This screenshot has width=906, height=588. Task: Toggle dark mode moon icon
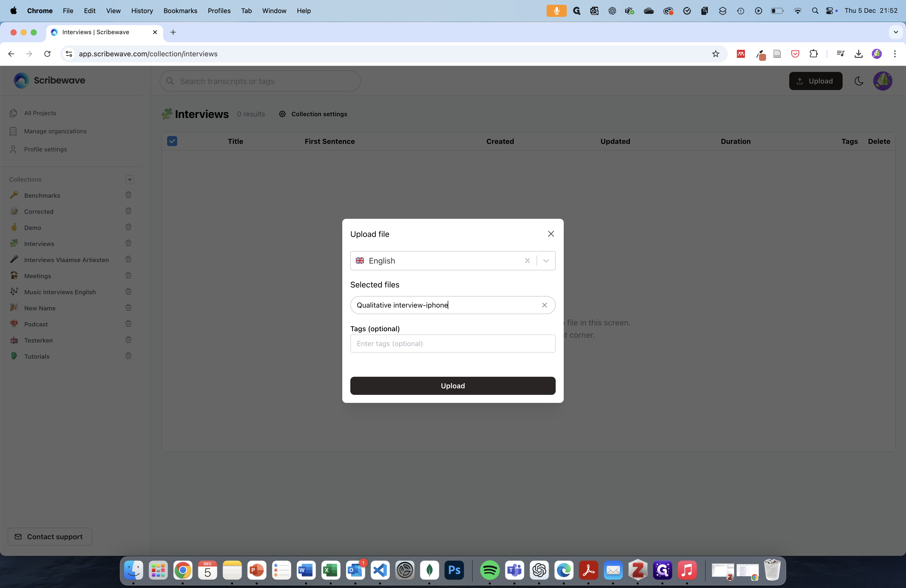click(859, 81)
